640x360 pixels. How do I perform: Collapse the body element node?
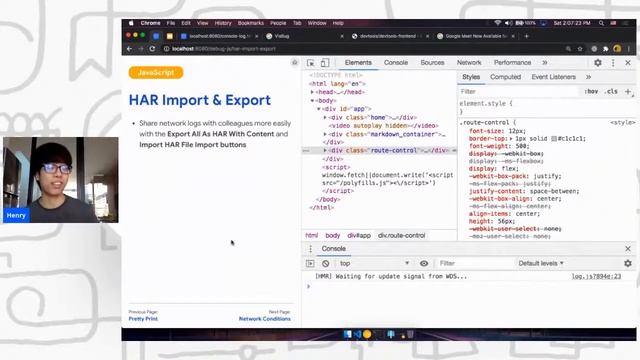coord(312,100)
